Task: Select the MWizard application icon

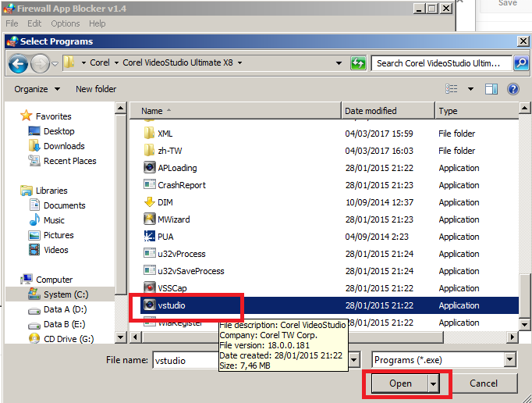Action: click(149, 219)
